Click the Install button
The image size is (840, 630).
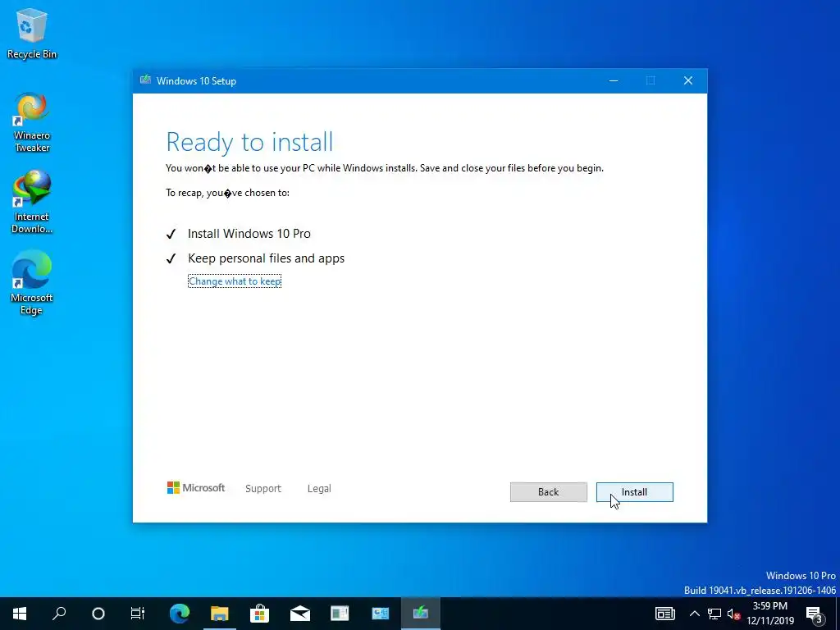pyautogui.click(x=634, y=492)
